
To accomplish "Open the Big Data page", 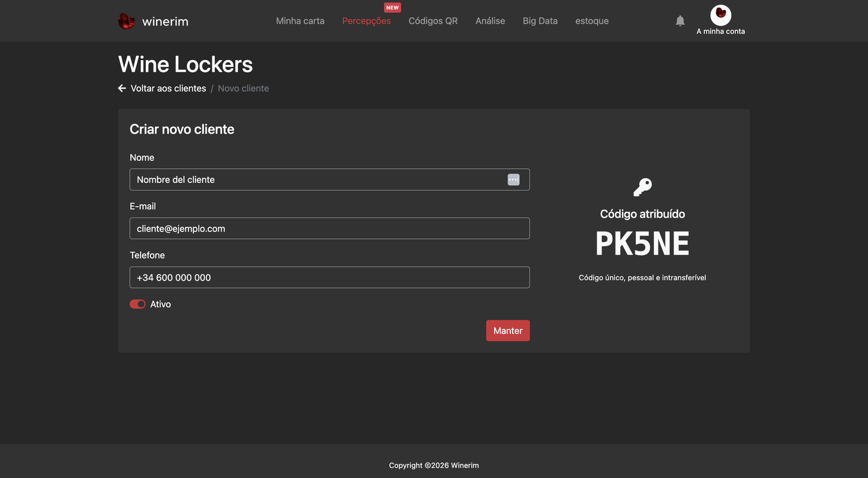I will pos(540,21).
